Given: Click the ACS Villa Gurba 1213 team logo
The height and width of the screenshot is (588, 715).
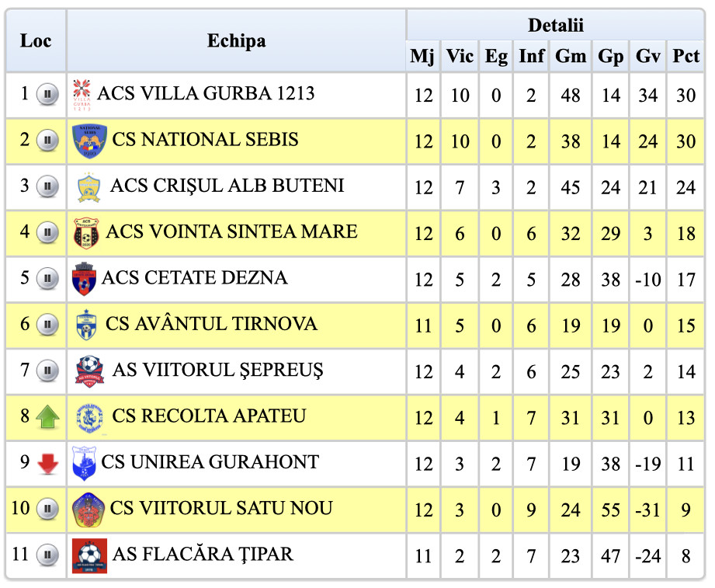Looking at the screenshot, I should pos(82,94).
